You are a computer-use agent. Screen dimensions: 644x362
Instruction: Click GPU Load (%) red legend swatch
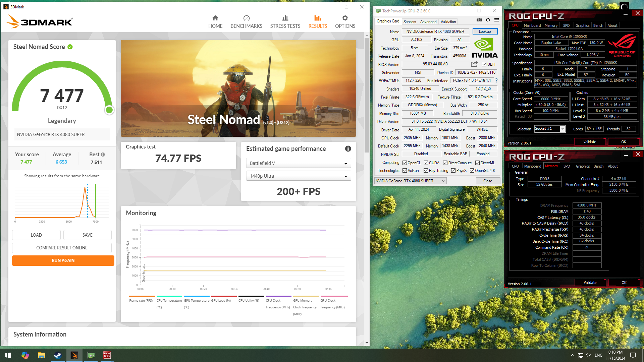224,296
